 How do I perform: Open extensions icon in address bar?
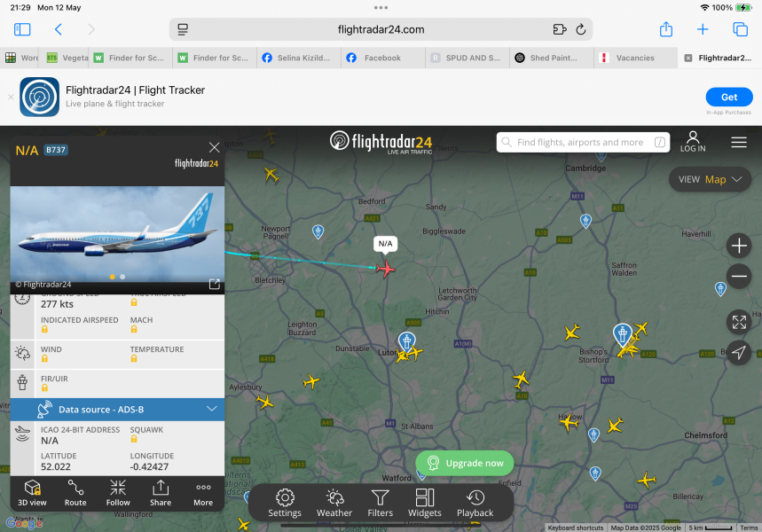560,29
